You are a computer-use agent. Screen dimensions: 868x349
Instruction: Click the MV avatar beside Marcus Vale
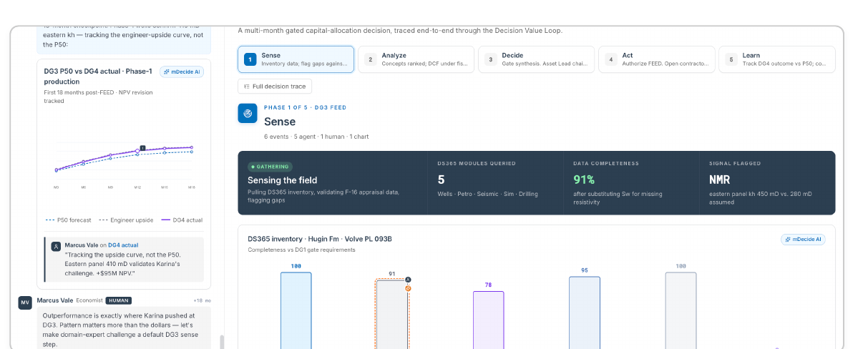[x=25, y=303]
